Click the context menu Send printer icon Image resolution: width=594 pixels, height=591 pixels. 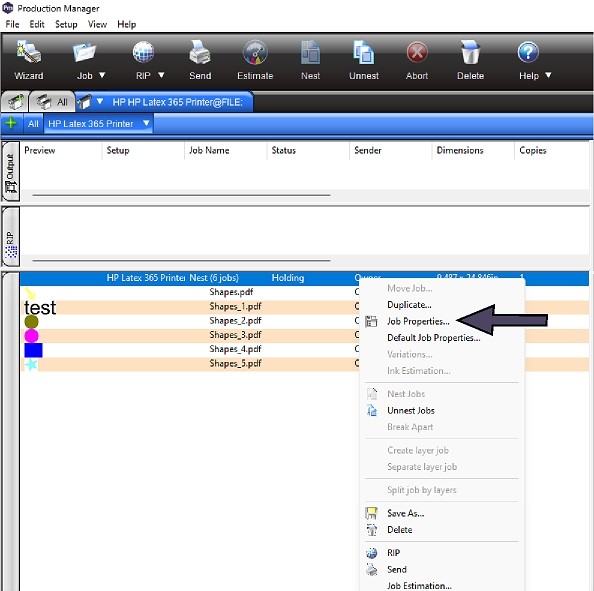click(x=372, y=569)
